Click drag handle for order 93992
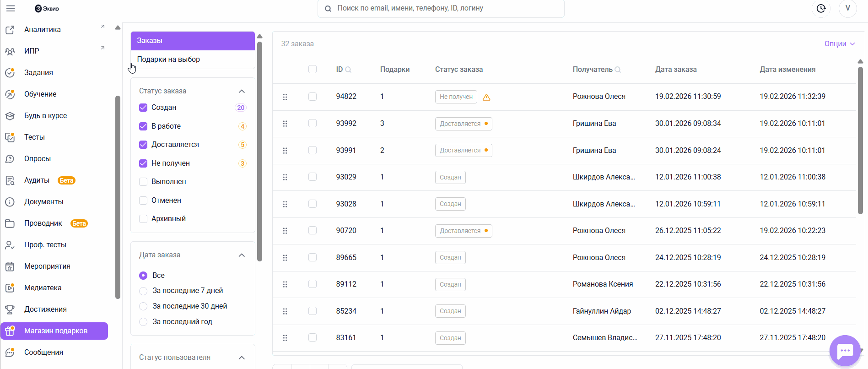868x369 pixels. pos(285,124)
